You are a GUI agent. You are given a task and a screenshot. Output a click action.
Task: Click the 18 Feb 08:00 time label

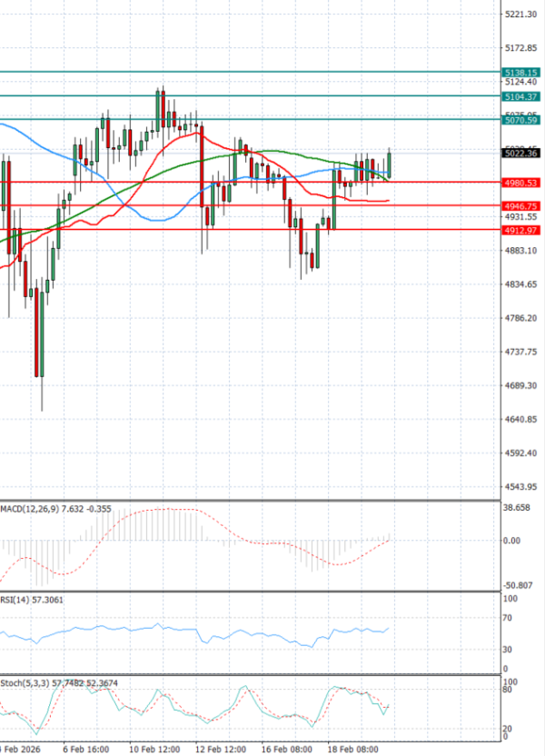tap(355, 750)
